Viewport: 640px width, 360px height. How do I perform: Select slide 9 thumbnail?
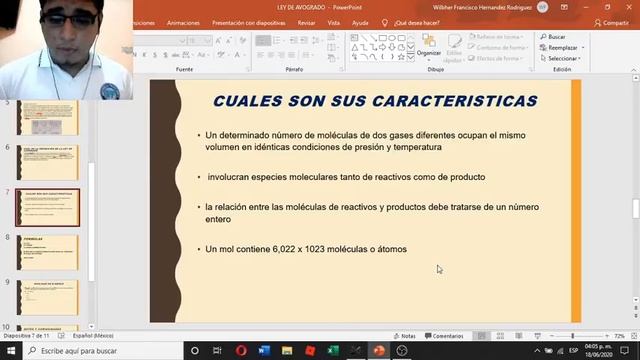coord(47,297)
